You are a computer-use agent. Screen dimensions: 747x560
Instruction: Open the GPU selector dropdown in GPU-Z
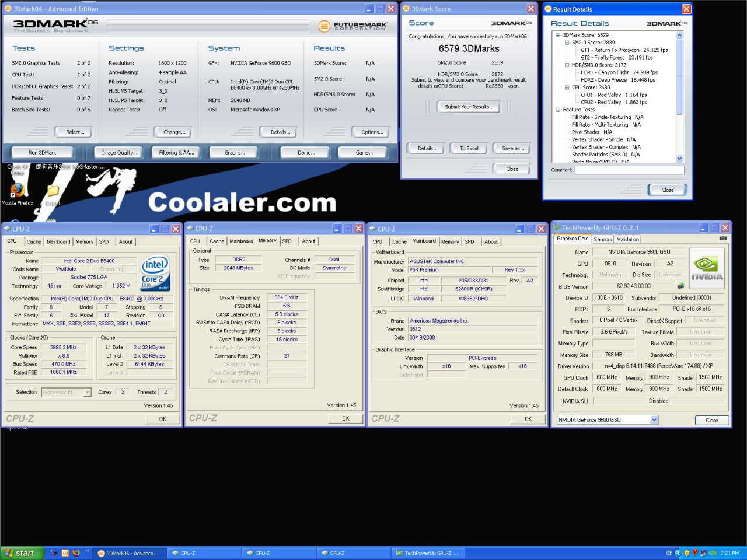coord(654,420)
